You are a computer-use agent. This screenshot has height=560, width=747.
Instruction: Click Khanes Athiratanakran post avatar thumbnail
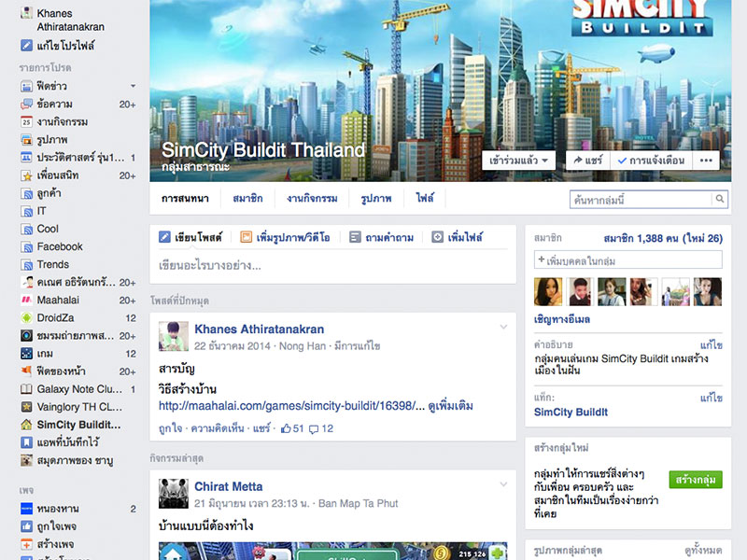174,336
